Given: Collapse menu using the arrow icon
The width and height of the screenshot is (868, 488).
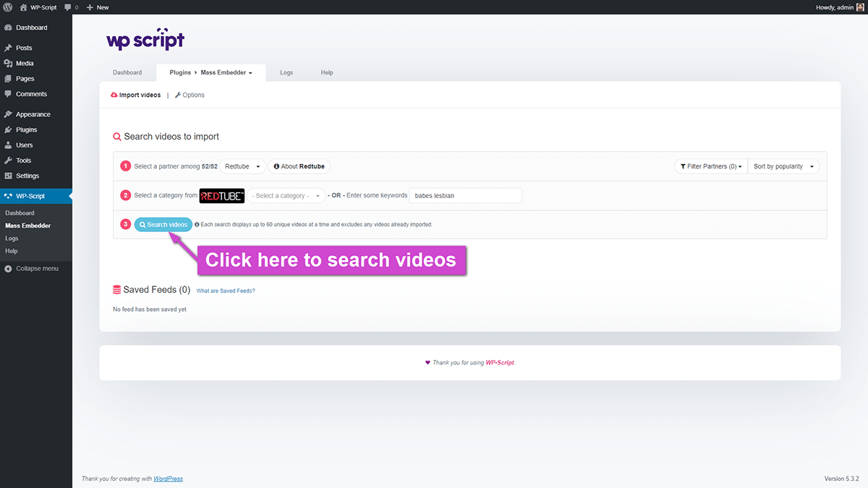Looking at the screenshot, I should (x=8, y=269).
